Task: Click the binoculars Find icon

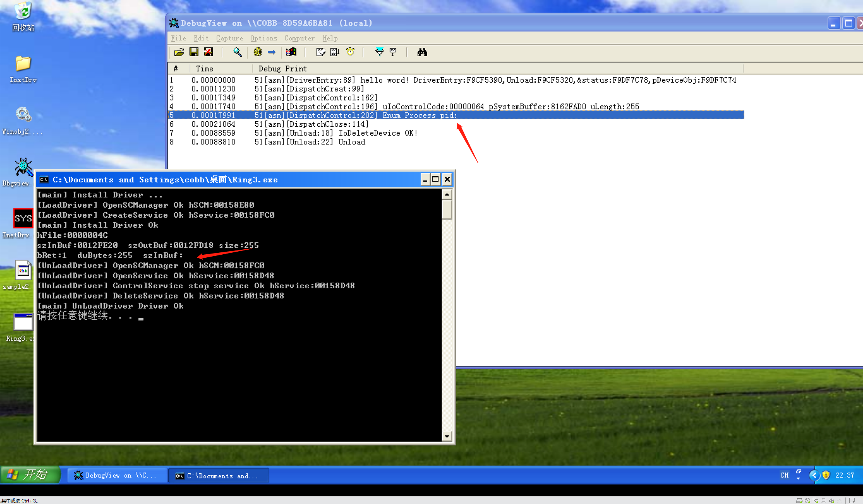Action: click(x=422, y=52)
